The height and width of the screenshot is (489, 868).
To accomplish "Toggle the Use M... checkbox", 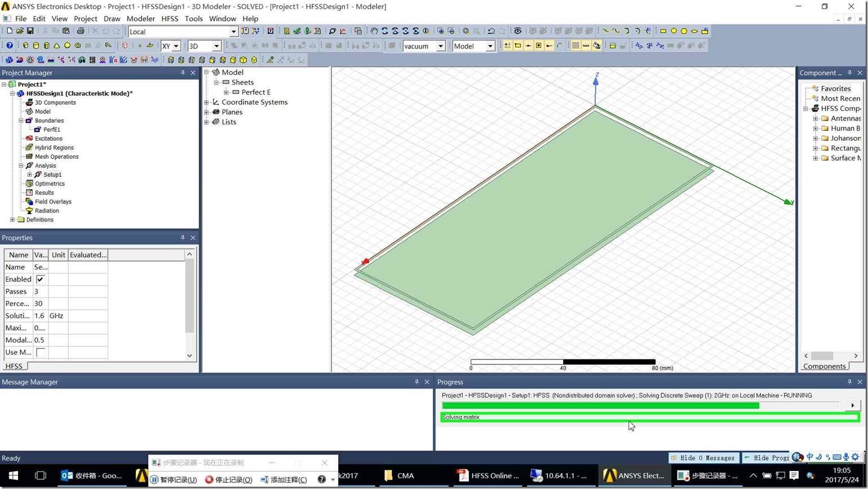I will click(x=41, y=353).
